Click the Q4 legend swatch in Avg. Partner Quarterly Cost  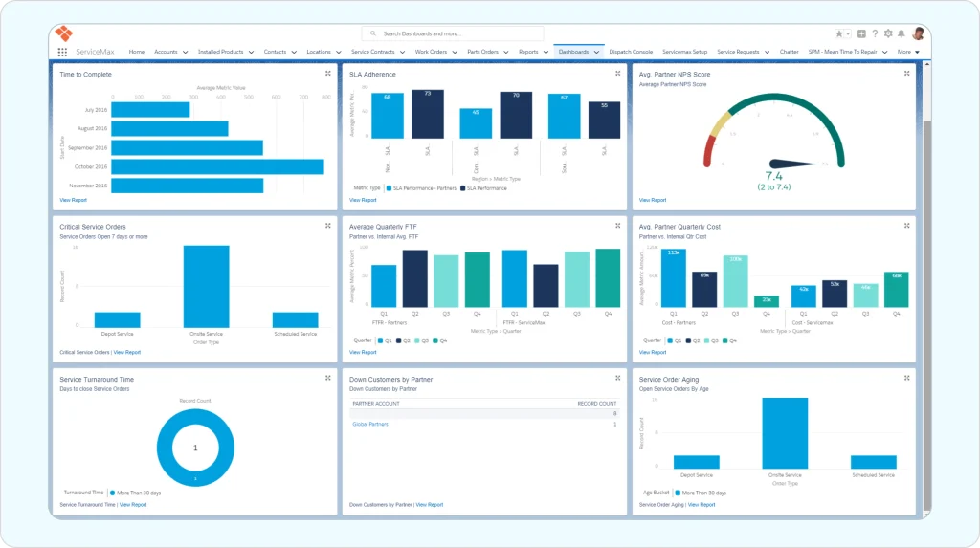click(x=725, y=340)
